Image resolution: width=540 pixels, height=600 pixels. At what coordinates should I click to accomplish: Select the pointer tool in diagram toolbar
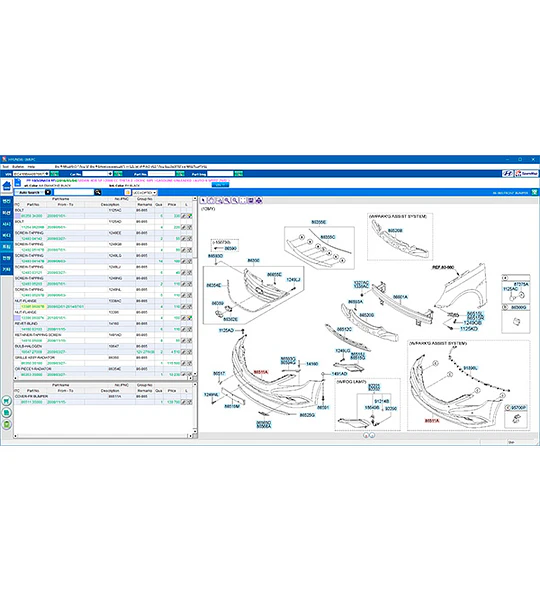(x=203, y=201)
